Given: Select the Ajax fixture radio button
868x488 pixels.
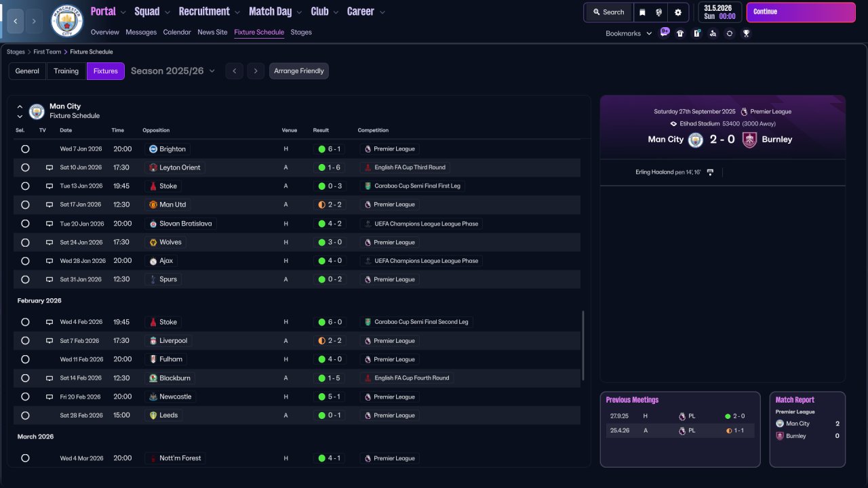Looking at the screenshot, I should pos(25,261).
